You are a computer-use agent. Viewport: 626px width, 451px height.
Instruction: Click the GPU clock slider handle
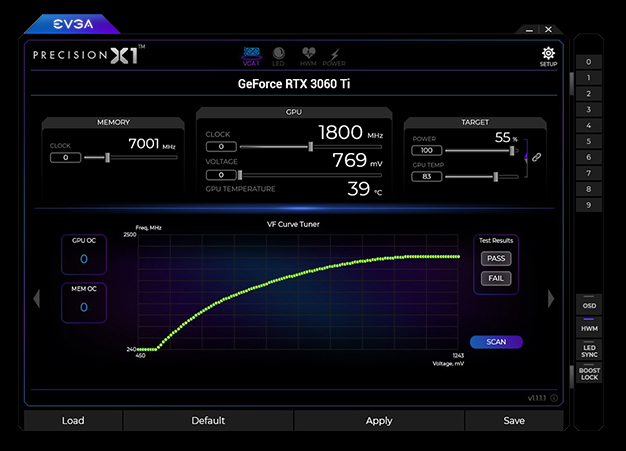pos(311,147)
